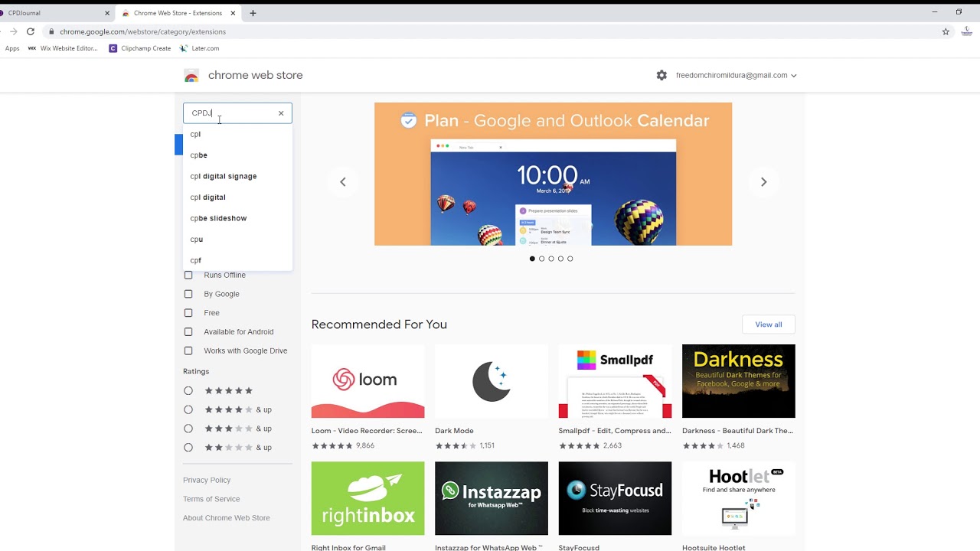Pick 'cpl digital signage' suggestion
980x551 pixels.
click(237, 176)
